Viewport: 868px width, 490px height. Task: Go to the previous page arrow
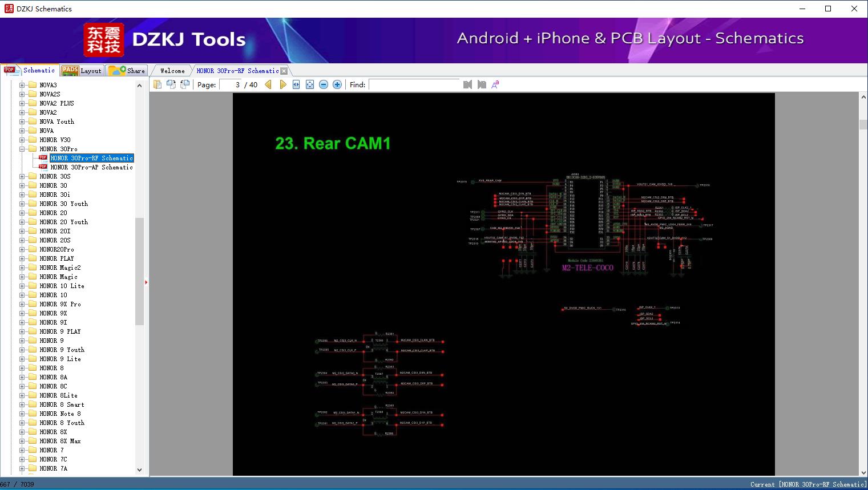268,84
